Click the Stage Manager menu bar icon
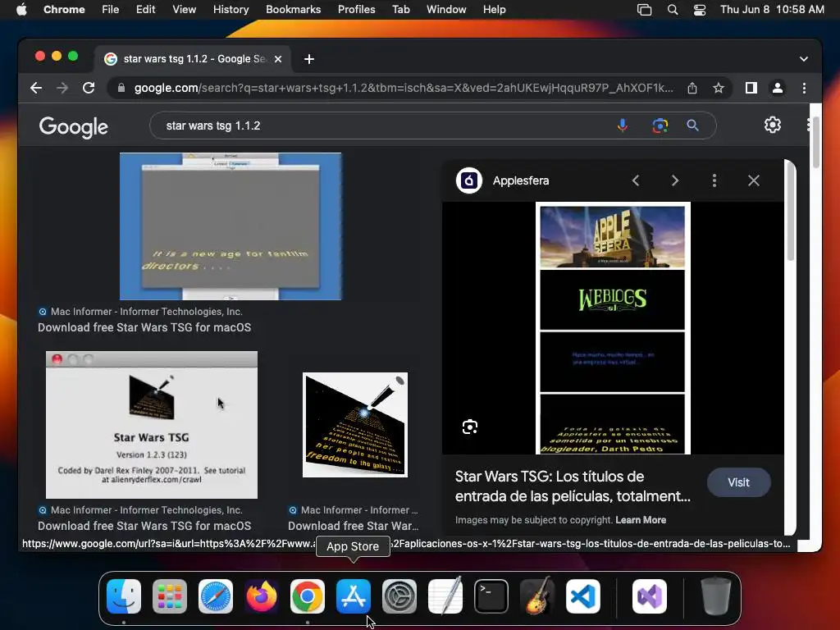Screen dimensions: 840x630 click(644, 10)
